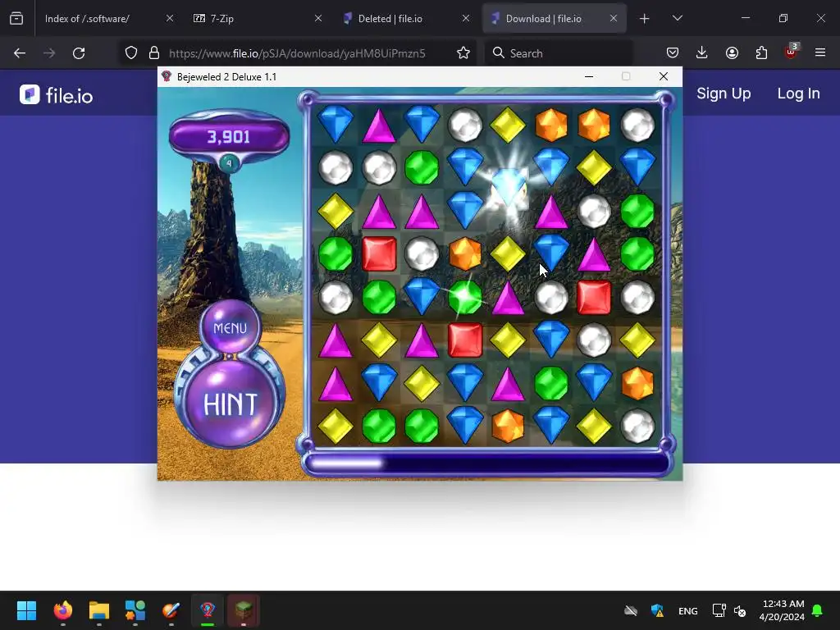Open the Windows Start menu
This screenshot has width=840, height=630.
(26, 610)
